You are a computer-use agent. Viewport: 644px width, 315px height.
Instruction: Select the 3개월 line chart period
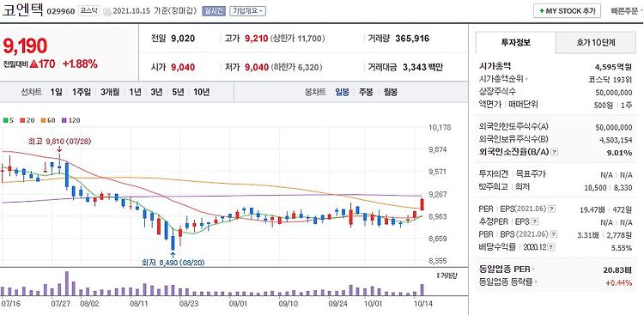[x=110, y=92]
